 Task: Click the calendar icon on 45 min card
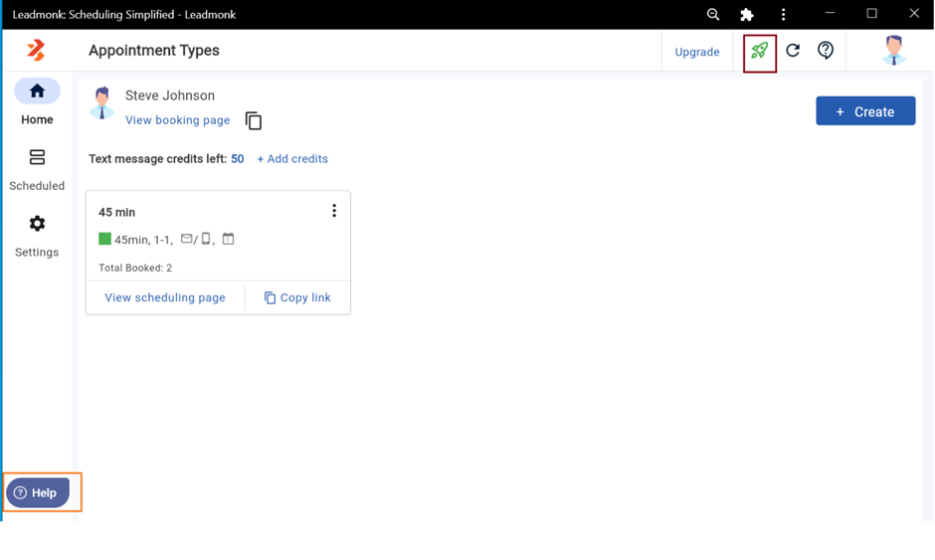coord(229,239)
